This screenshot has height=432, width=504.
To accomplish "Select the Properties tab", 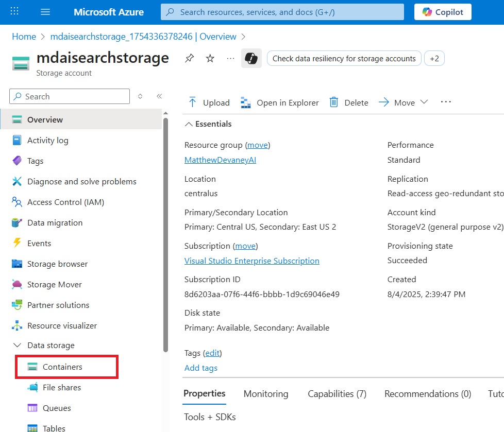I will click(x=205, y=394).
